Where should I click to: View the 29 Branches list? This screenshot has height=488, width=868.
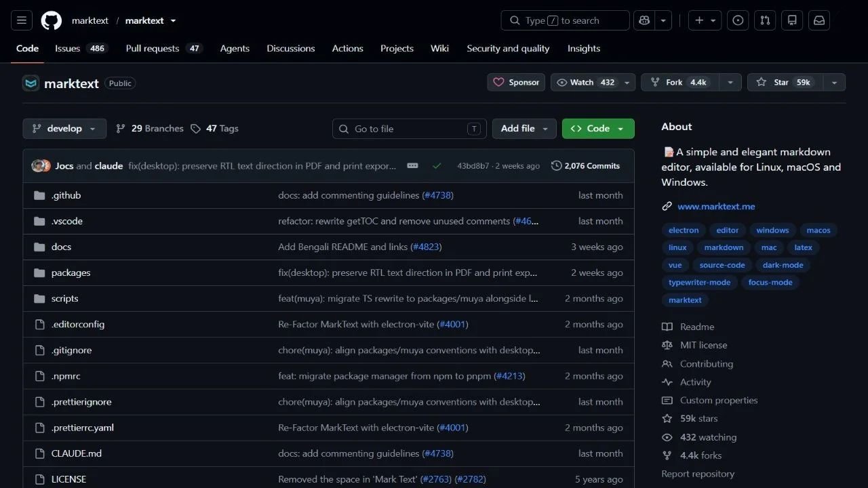pos(150,129)
